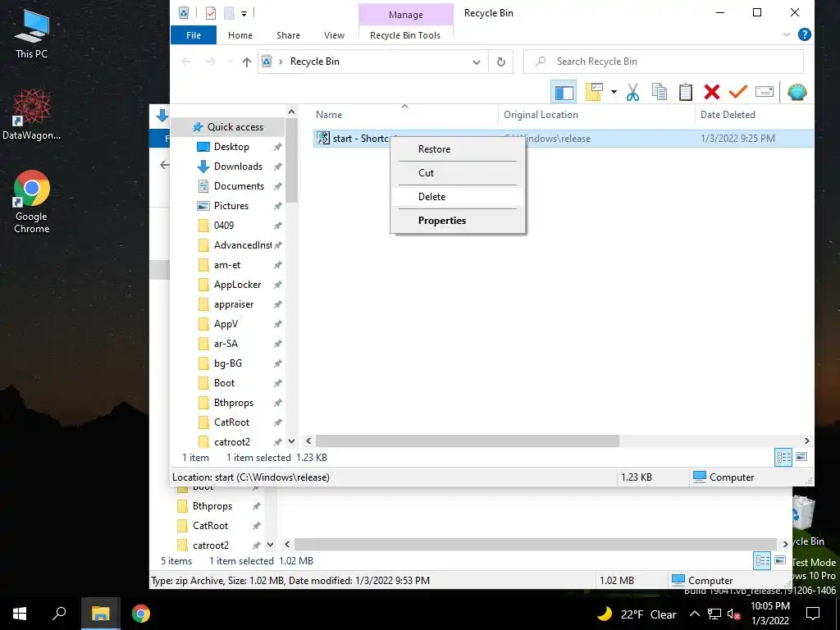The height and width of the screenshot is (630, 840).
Task: Switch the back window to details view
Action: coord(762,560)
